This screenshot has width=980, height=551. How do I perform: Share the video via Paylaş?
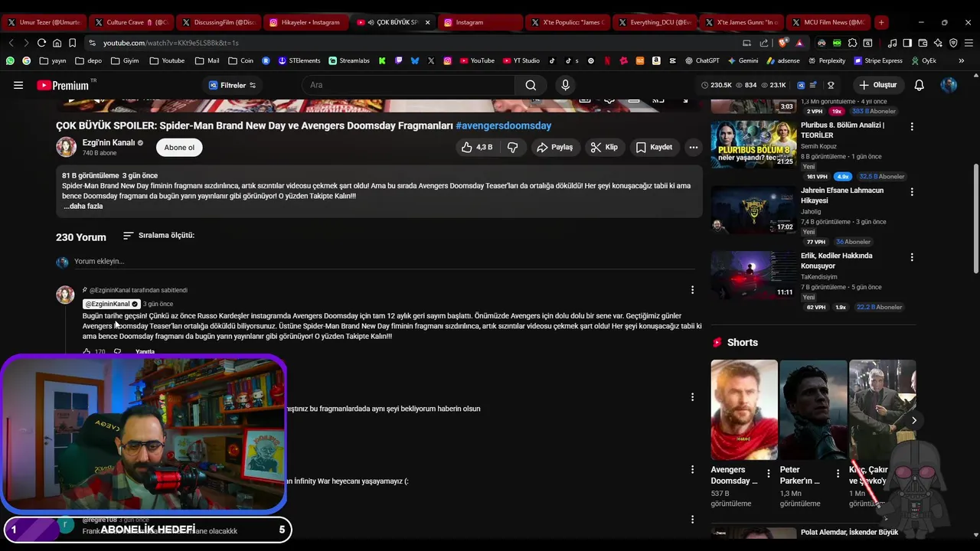click(x=554, y=147)
